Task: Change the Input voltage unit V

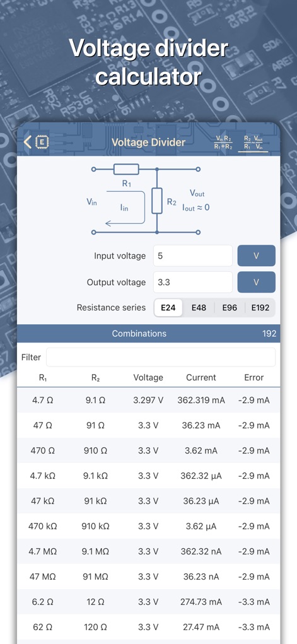Action: [257, 256]
